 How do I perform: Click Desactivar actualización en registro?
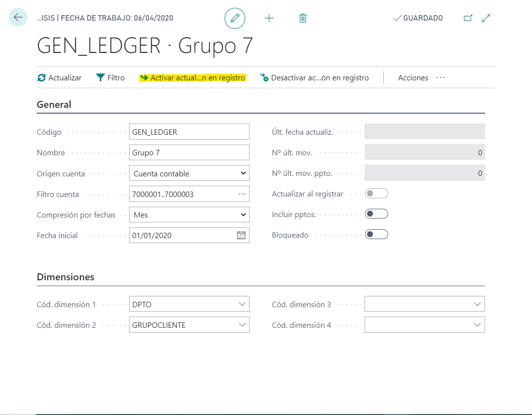[315, 78]
